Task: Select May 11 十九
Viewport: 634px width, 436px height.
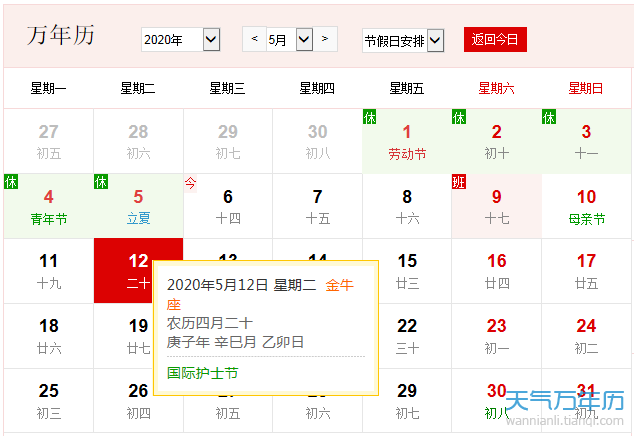Action: pos(49,271)
